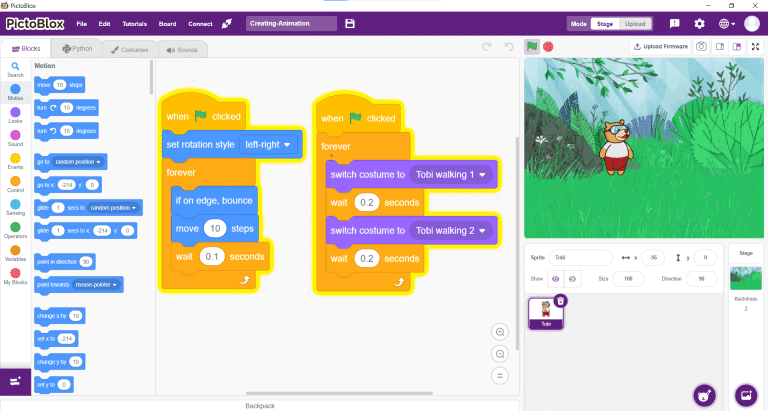768x411 pixels.
Task: Open the File menu
Action: point(81,24)
